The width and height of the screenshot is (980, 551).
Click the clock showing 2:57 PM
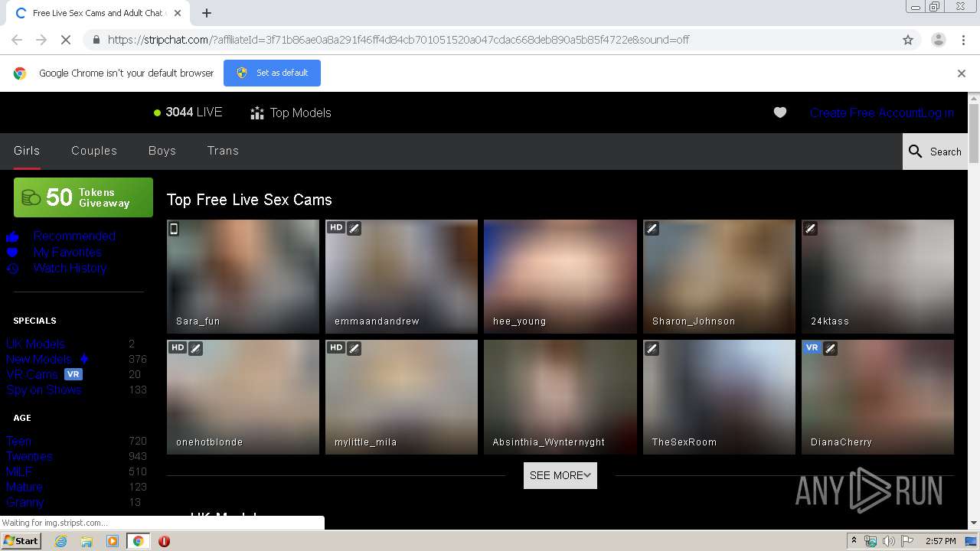pyautogui.click(x=941, y=541)
